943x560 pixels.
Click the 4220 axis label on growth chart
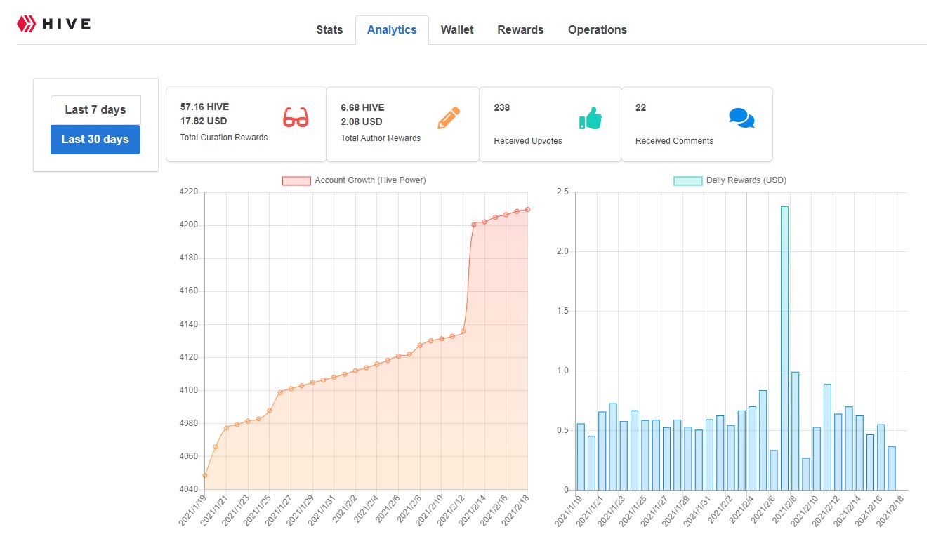tap(189, 192)
